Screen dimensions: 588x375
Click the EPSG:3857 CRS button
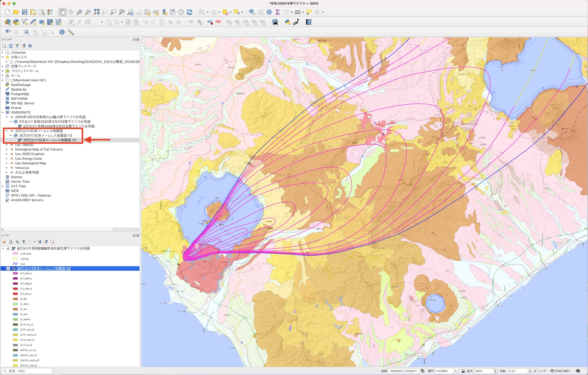point(560,371)
